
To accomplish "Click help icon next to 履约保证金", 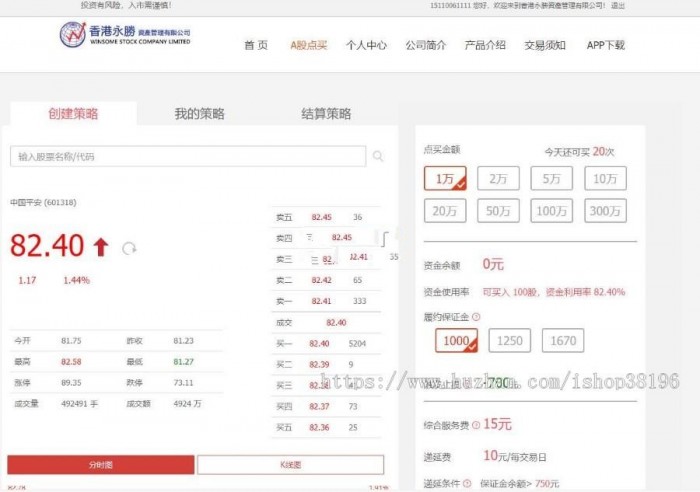I will (x=476, y=316).
